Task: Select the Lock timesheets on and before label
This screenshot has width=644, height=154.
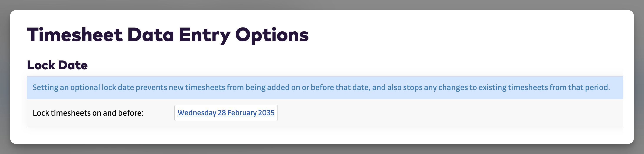Action: pos(88,113)
